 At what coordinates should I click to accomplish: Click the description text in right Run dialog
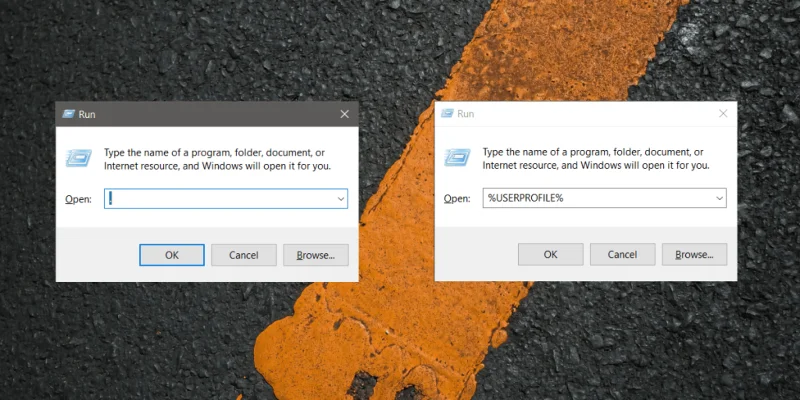[x=596, y=159]
